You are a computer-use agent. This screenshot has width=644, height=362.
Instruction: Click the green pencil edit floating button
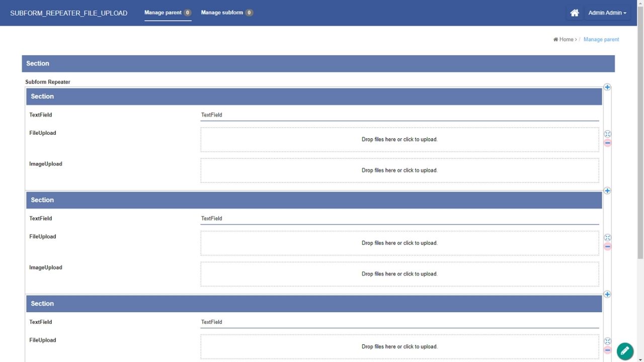tap(625, 351)
